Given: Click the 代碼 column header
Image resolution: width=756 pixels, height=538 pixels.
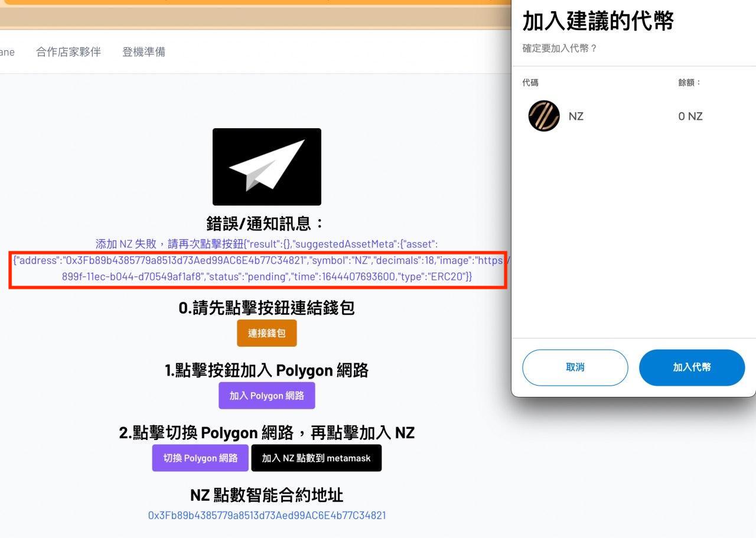Looking at the screenshot, I should 529,83.
